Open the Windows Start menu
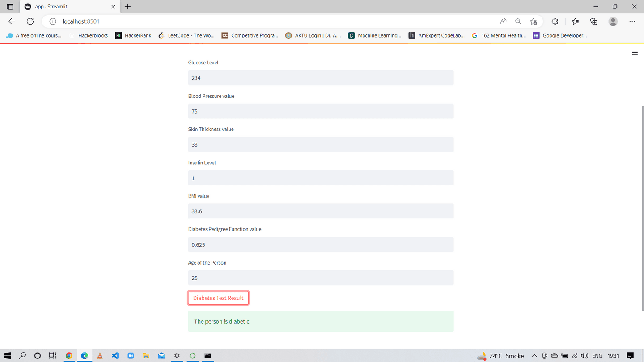Screen dimensions: 644x362 pyautogui.click(x=8, y=356)
